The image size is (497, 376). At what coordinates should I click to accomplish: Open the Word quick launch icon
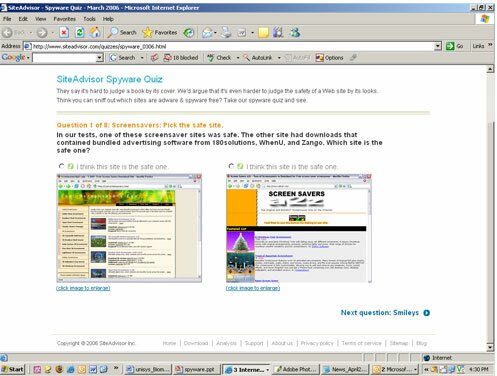coord(93,369)
